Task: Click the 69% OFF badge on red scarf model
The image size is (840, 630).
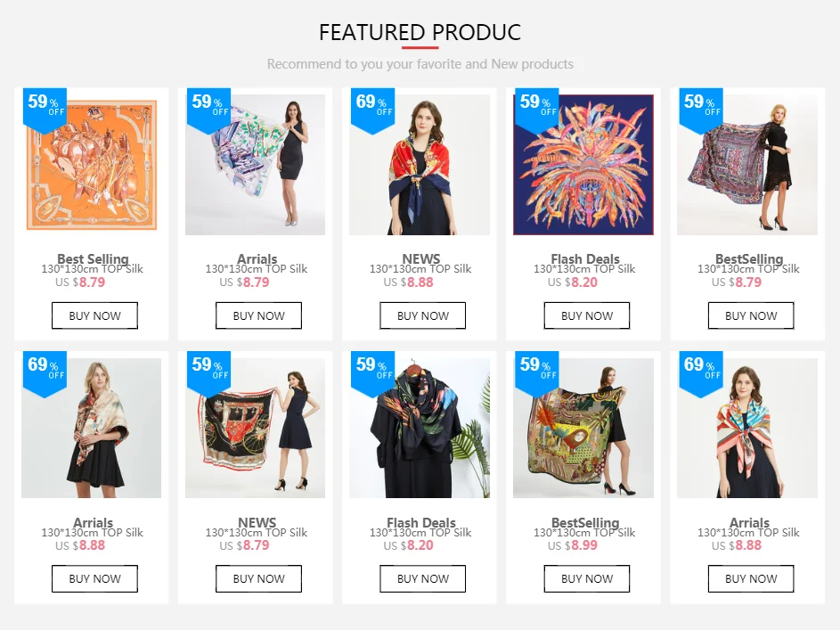Action: click(373, 109)
